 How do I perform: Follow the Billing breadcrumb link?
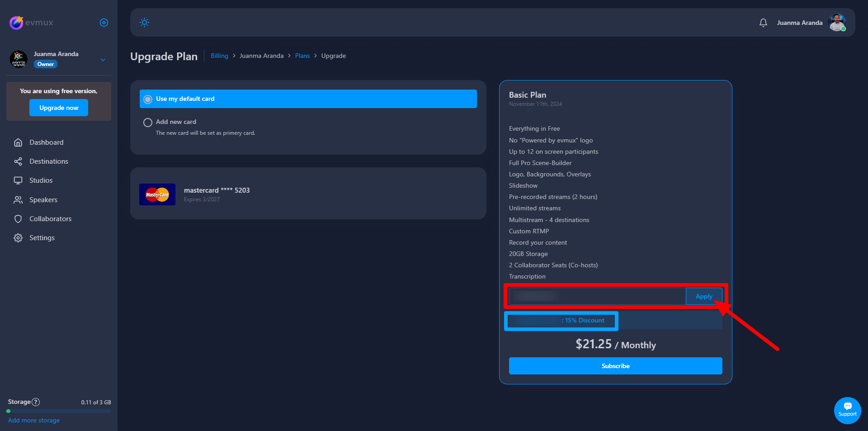click(x=219, y=56)
